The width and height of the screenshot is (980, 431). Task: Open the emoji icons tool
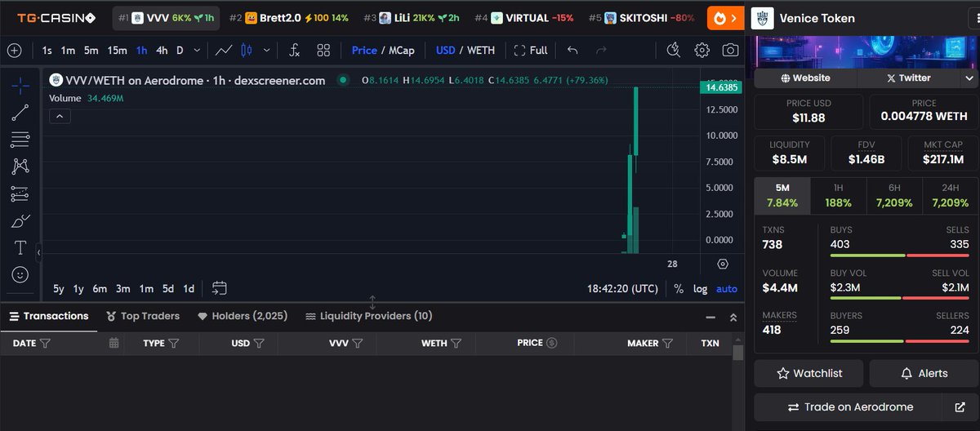(20, 274)
